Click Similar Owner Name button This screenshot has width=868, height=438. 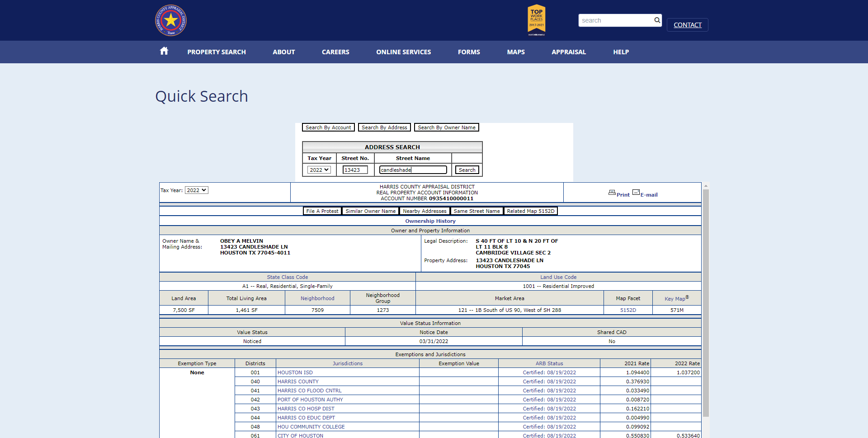pyautogui.click(x=371, y=211)
